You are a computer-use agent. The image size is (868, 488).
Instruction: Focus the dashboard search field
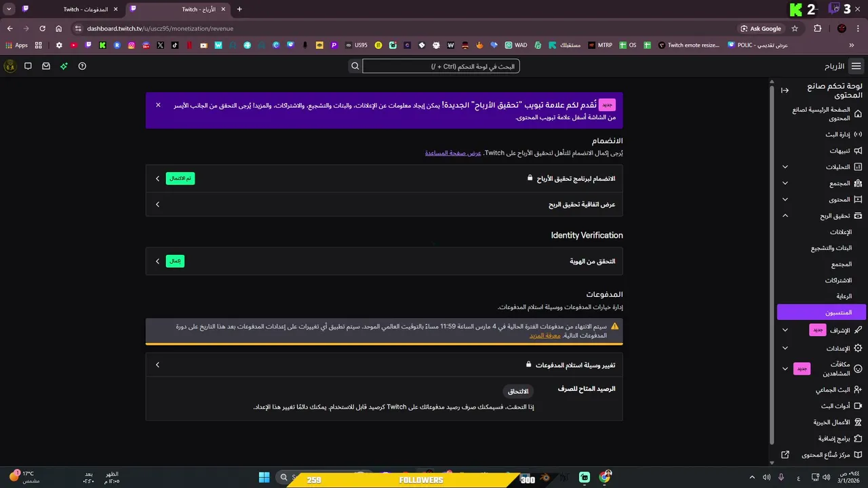441,66
